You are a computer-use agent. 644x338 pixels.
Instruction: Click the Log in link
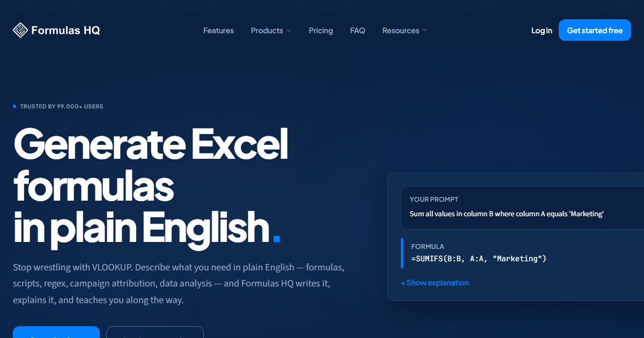pos(541,31)
